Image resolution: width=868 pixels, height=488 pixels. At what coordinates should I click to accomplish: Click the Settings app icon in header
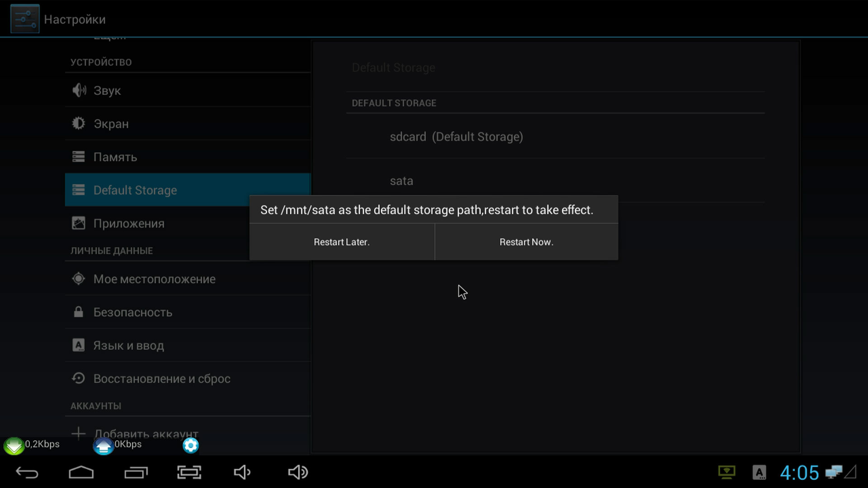coord(25,19)
